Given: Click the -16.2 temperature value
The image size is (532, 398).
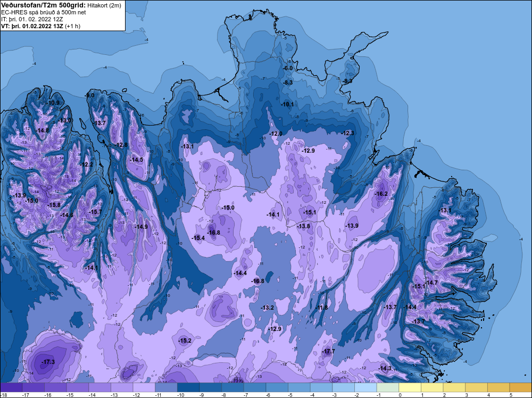Looking at the screenshot, I should [x=381, y=194].
